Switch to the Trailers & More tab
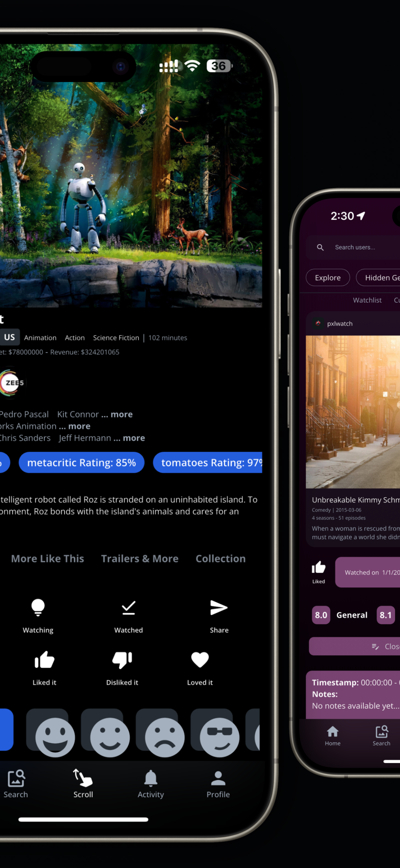The width and height of the screenshot is (400, 868). pyautogui.click(x=140, y=558)
